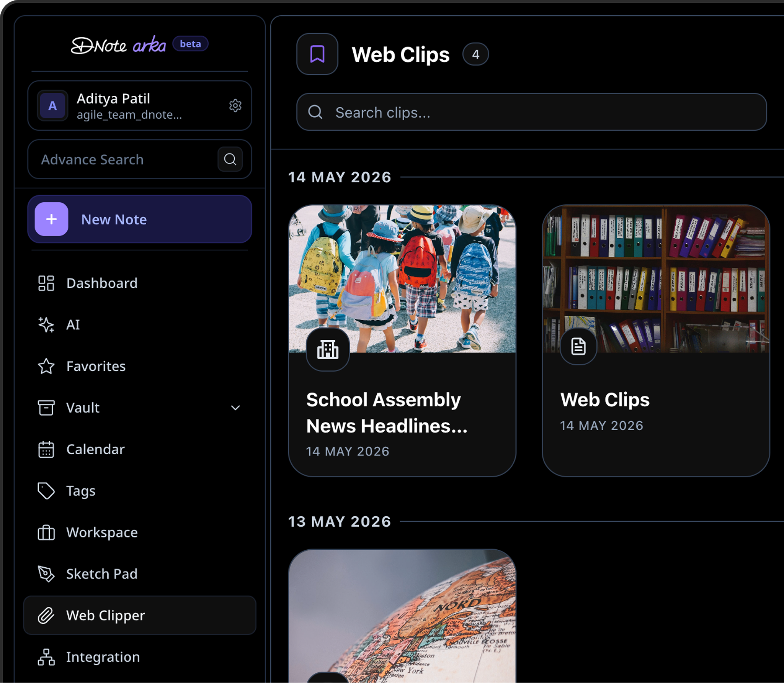The image size is (784, 683).
Task: Click the Vault archive box icon
Action: click(x=46, y=408)
